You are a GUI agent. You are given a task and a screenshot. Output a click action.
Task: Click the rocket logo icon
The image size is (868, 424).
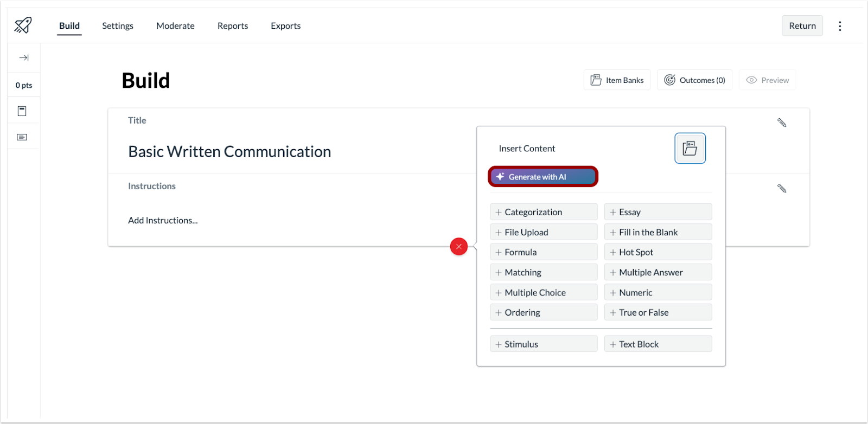point(23,25)
